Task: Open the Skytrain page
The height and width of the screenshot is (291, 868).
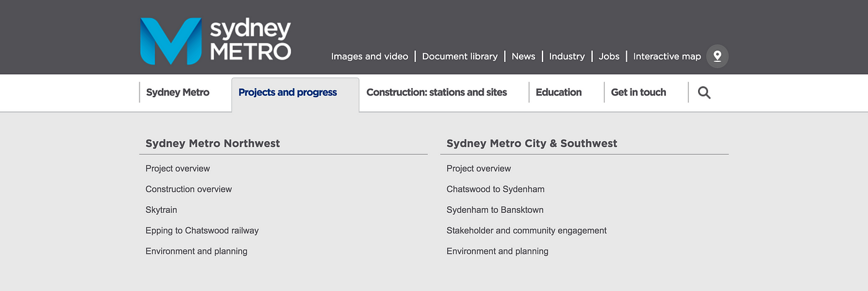Action: pos(161,210)
